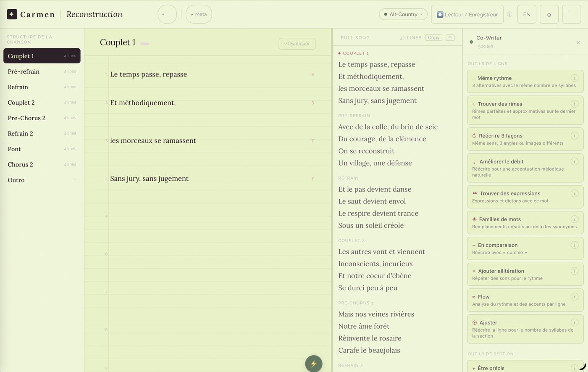Image resolution: width=588 pixels, height=372 pixels.
Task: Toggle the Lecteur / Enregistreur player
Action: [467, 14]
